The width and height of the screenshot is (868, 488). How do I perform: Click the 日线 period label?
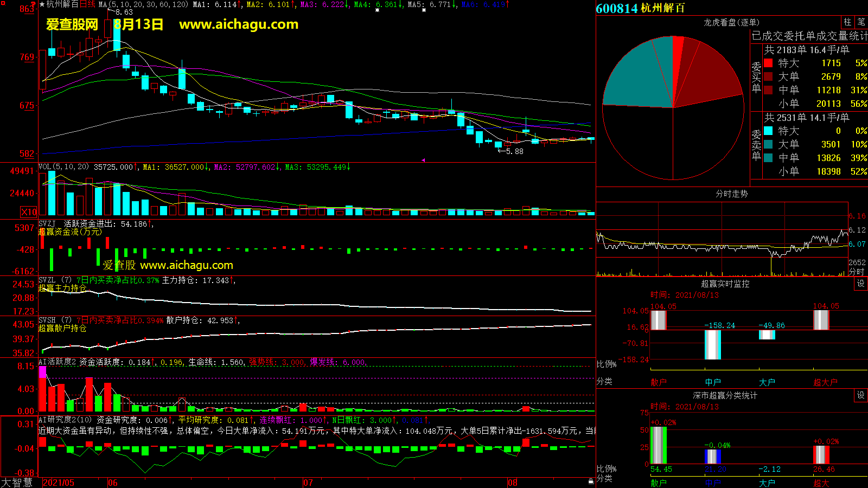(88, 4)
